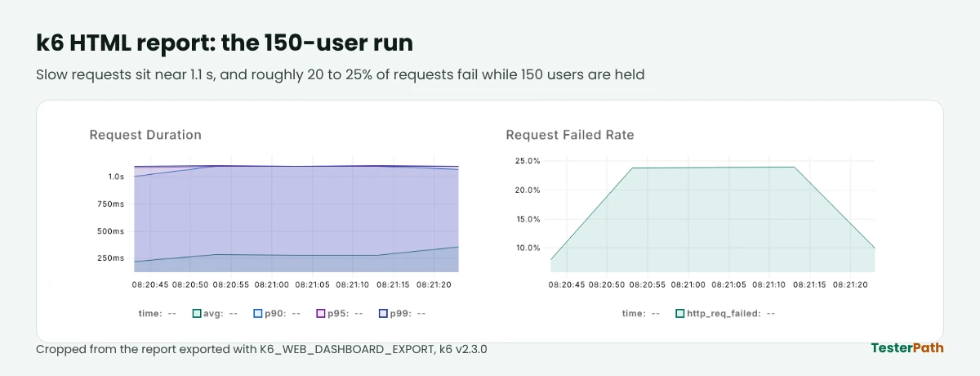Click the p99 legend color swatch

(383, 313)
